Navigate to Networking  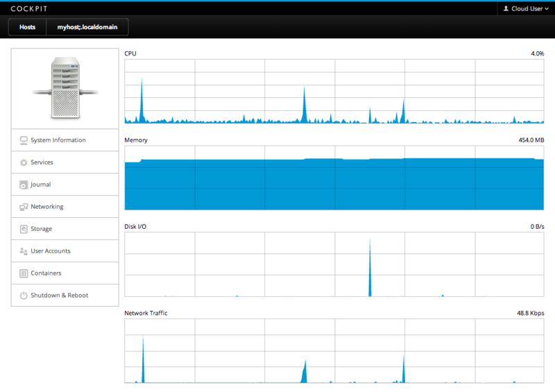click(x=65, y=207)
